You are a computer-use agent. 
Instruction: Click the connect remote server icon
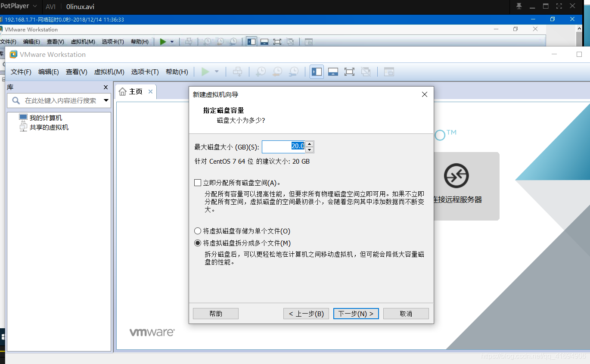456,176
